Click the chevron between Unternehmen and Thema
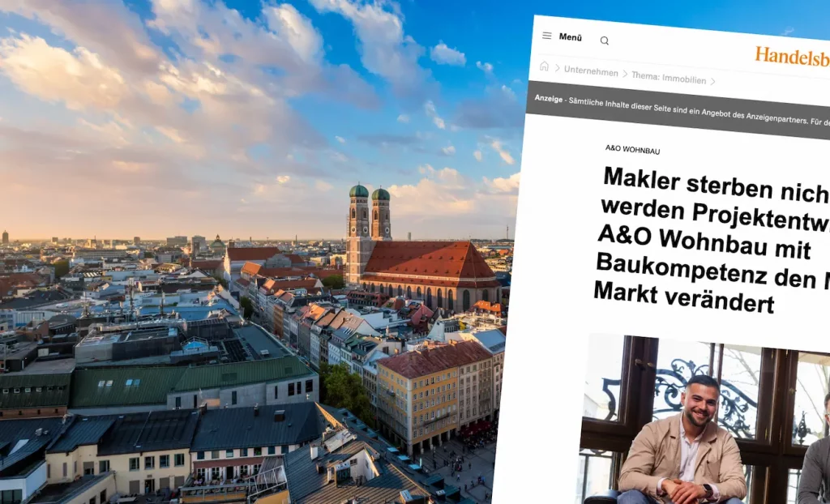The width and height of the screenshot is (830, 504). (x=625, y=75)
